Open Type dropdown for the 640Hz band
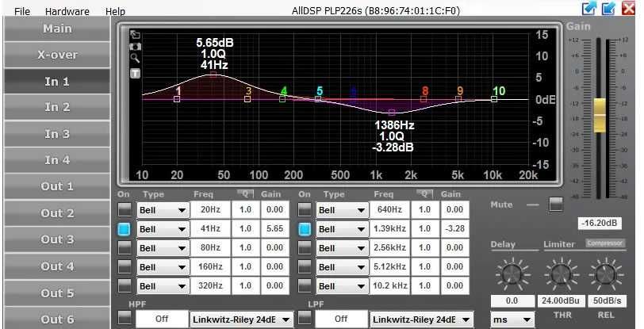The height and width of the screenshot is (329, 644). pyautogui.click(x=342, y=210)
